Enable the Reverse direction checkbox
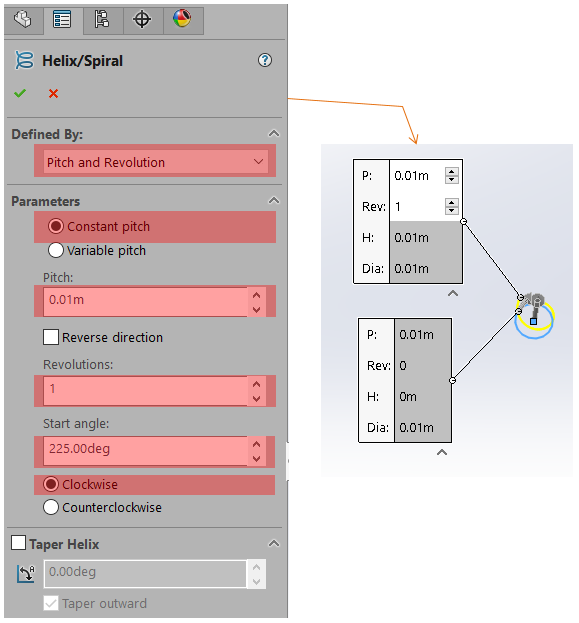Viewport: 579px width, 623px height. click(51, 337)
